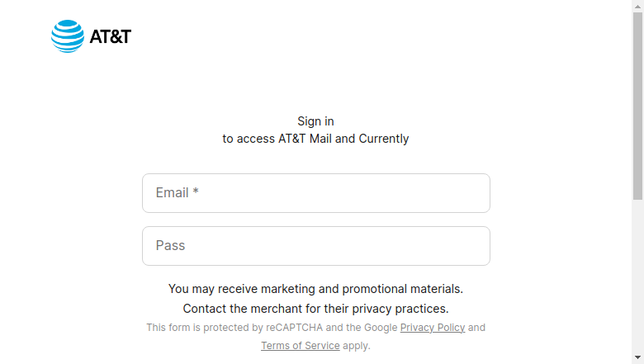Image resolution: width=644 pixels, height=364 pixels.
Task: Open the Google Privacy Policy link
Action: pos(433,328)
